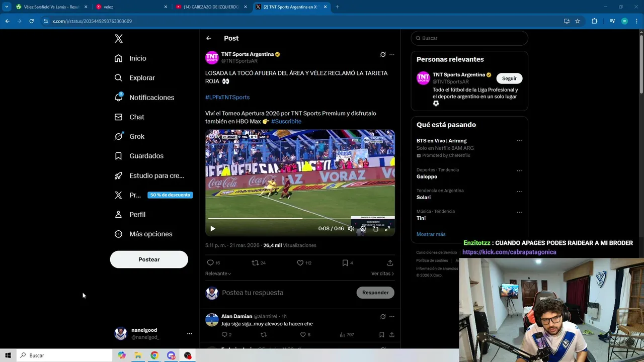Click Grok icon on Alan Damian's reply
This screenshot has width=644, height=362.
[x=383, y=317]
